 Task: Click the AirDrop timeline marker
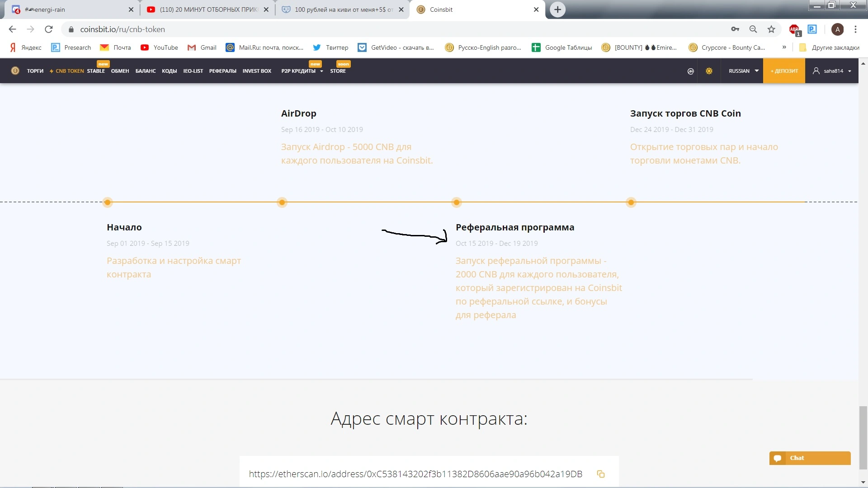[x=282, y=202]
